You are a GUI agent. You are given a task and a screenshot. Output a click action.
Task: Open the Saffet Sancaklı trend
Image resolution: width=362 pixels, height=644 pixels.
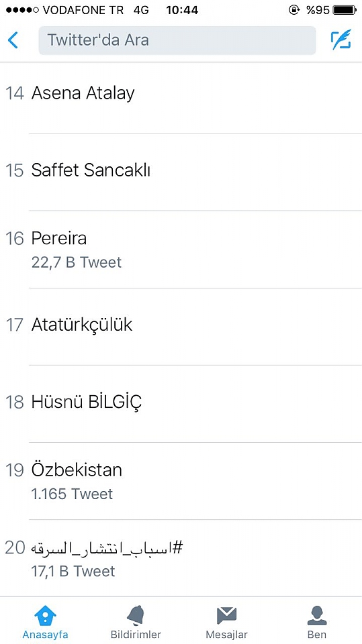tap(181, 172)
